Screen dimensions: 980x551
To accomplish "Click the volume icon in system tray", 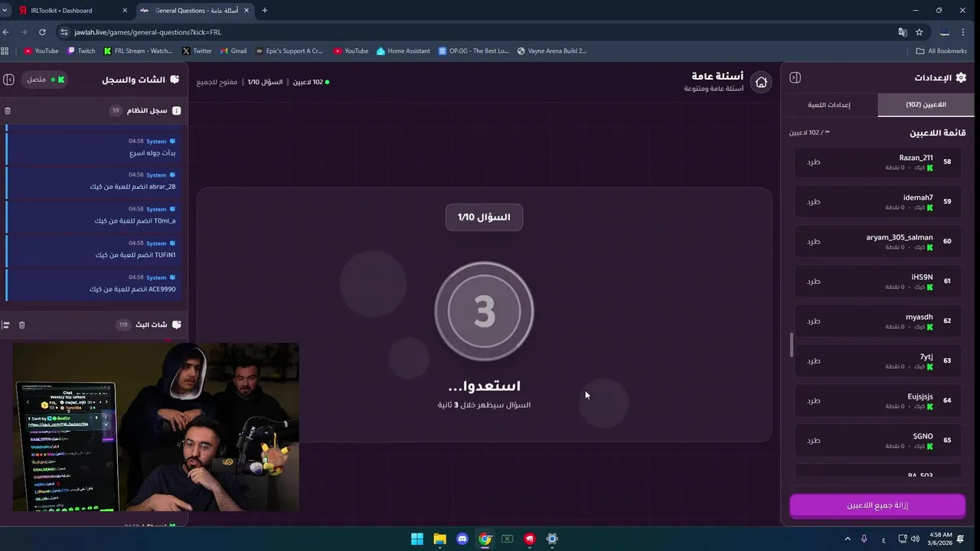I will pos(916,539).
